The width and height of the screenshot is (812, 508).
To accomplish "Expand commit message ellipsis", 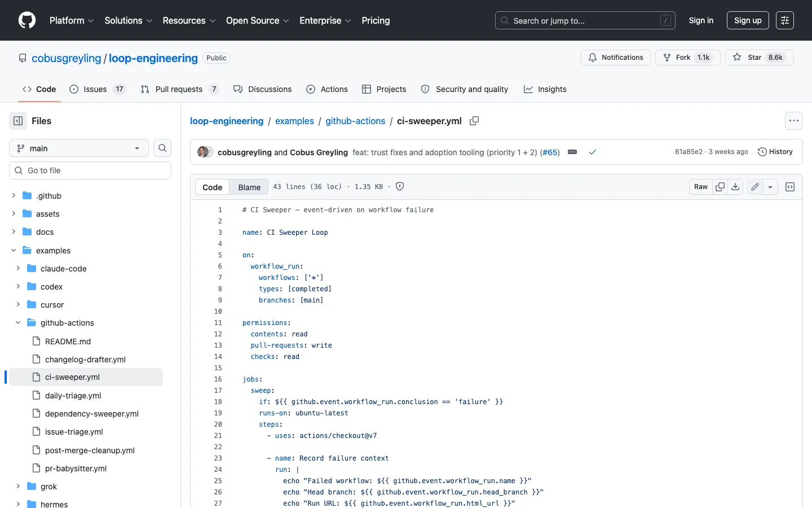I will coord(572,152).
